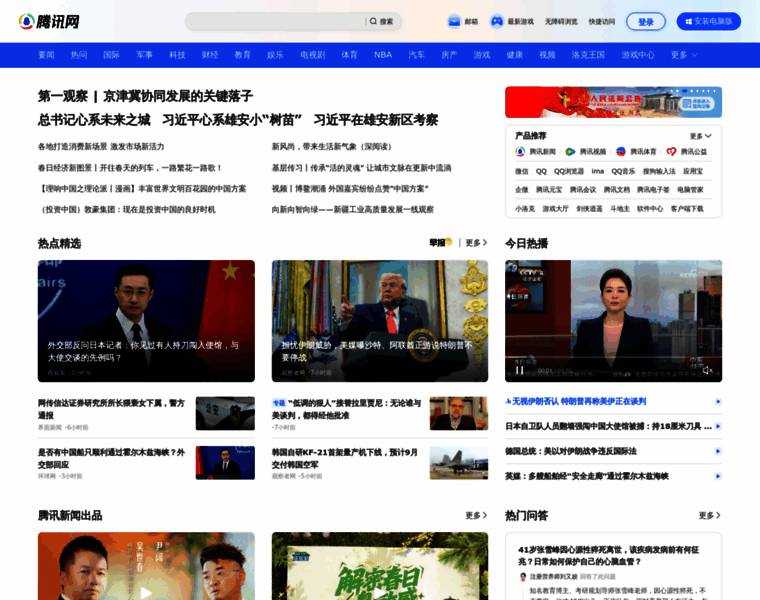Open 腾讯公益 heart icon
The width and height of the screenshot is (760, 600).
(671, 152)
